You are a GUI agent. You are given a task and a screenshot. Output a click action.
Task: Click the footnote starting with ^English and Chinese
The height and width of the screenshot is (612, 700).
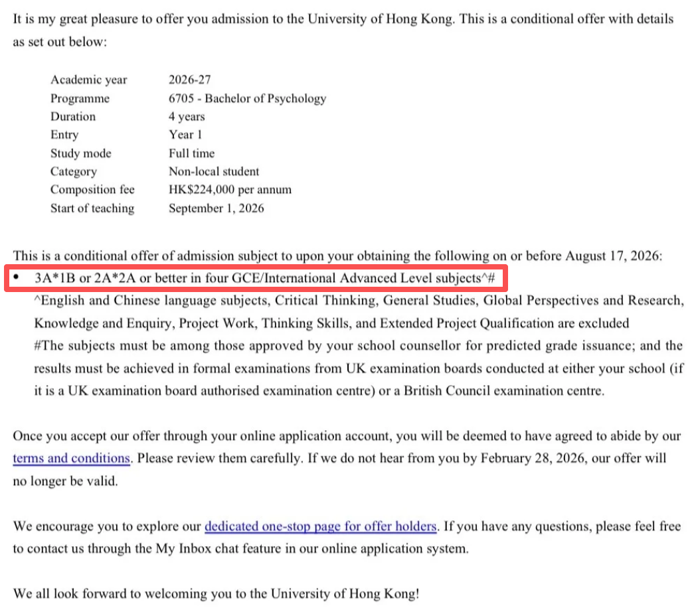tap(359, 301)
